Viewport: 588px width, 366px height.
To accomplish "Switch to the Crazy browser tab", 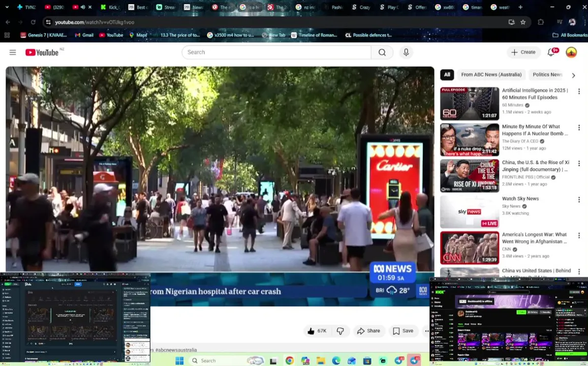I will 361,7.
